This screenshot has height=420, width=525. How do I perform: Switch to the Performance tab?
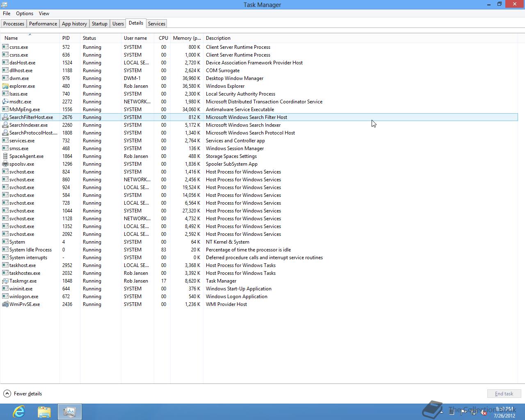tap(43, 24)
